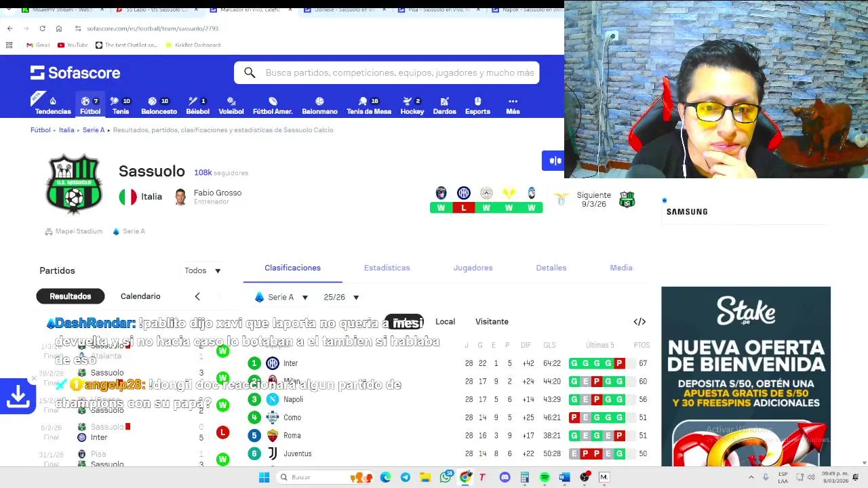Screen dimensions: 868x488
Task: Open Juventus row in standings
Action: coord(449,453)
